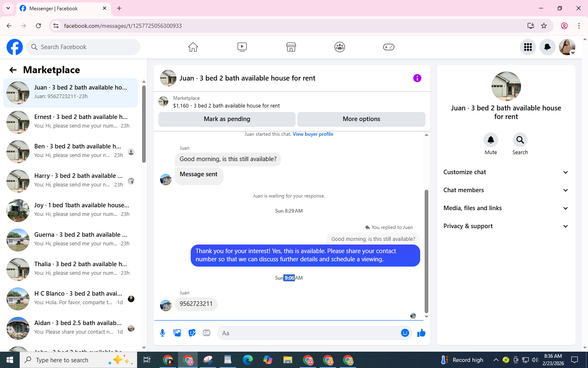Click the Search Facebook field
The width and height of the screenshot is (588, 368).
[83, 47]
